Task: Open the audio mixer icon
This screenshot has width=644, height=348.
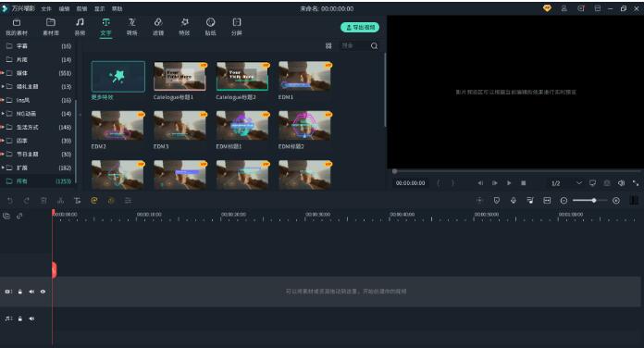Action: coord(530,201)
